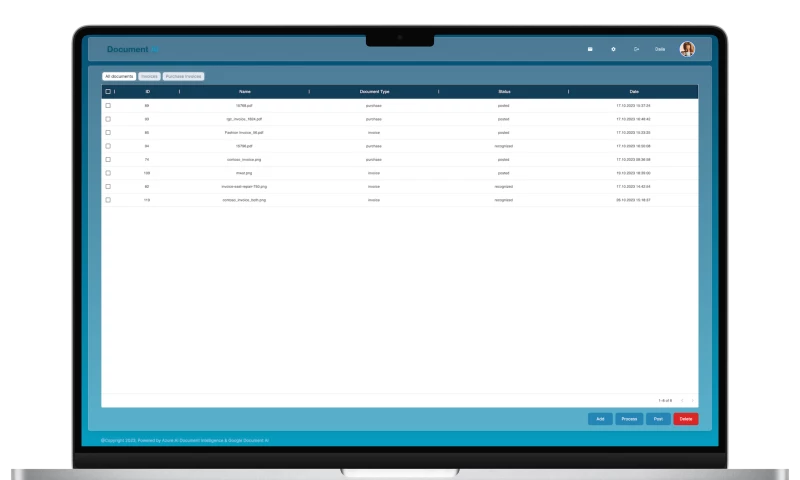This screenshot has width=800, height=480.
Task: Select file name invoice-east-repair-T50.png
Action: click(244, 187)
